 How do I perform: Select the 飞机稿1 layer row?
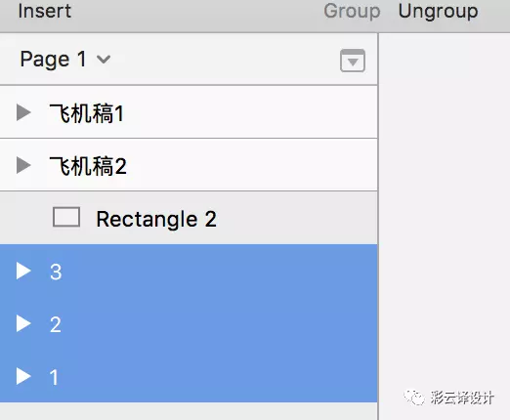[189, 112]
